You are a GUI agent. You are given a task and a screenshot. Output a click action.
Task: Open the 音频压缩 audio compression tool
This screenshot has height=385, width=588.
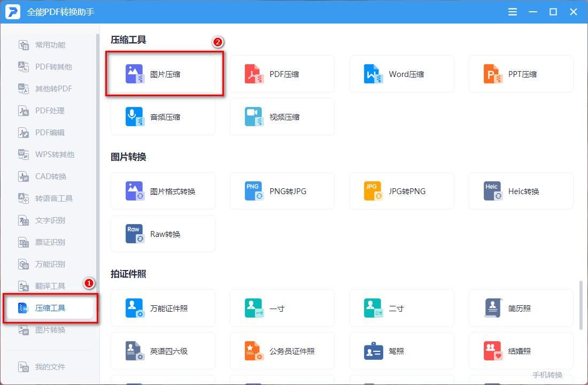[x=163, y=117]
